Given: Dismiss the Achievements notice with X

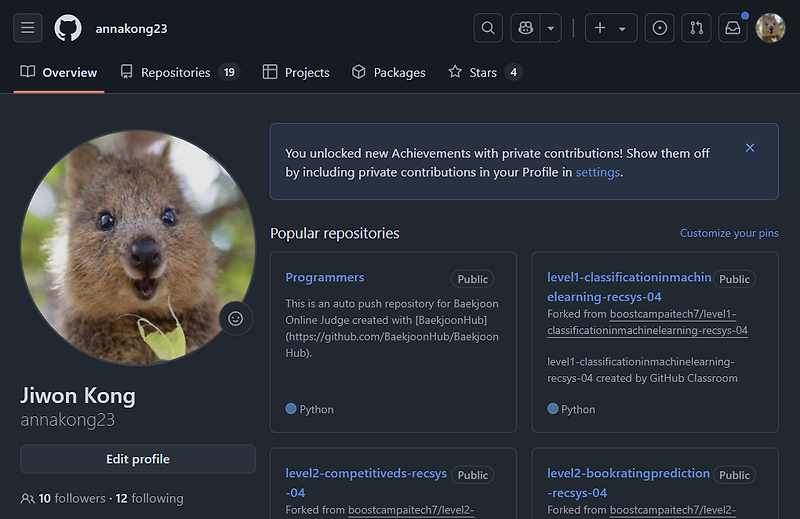Looking at the screenshot, I should (x=750, y=147).
